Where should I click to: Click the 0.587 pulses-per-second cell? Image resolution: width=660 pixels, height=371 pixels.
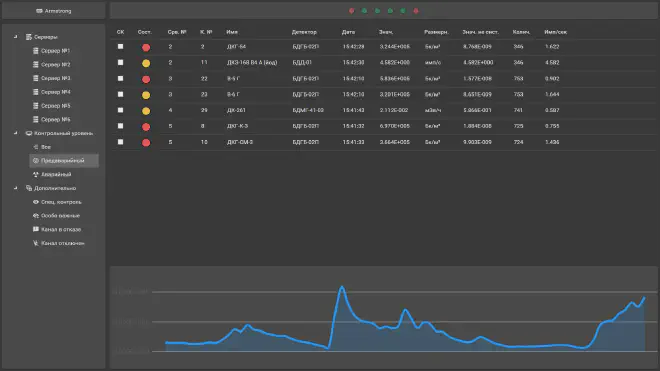pos(552,110)
